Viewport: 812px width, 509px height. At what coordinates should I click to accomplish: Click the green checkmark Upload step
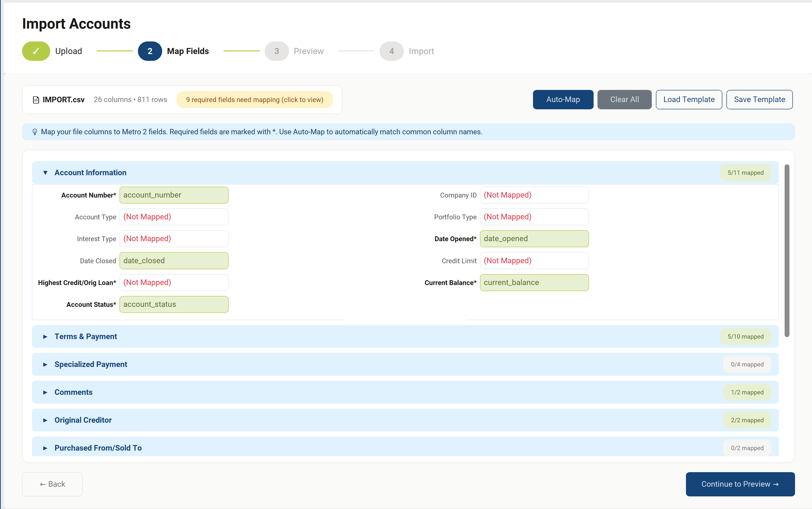pos(36,51)
